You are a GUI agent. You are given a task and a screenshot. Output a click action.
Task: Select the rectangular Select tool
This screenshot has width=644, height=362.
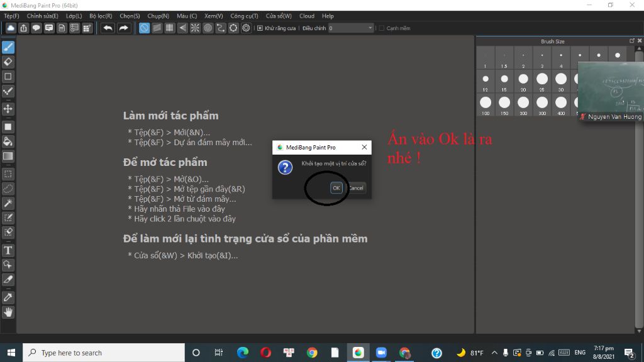tap(8, 174)
